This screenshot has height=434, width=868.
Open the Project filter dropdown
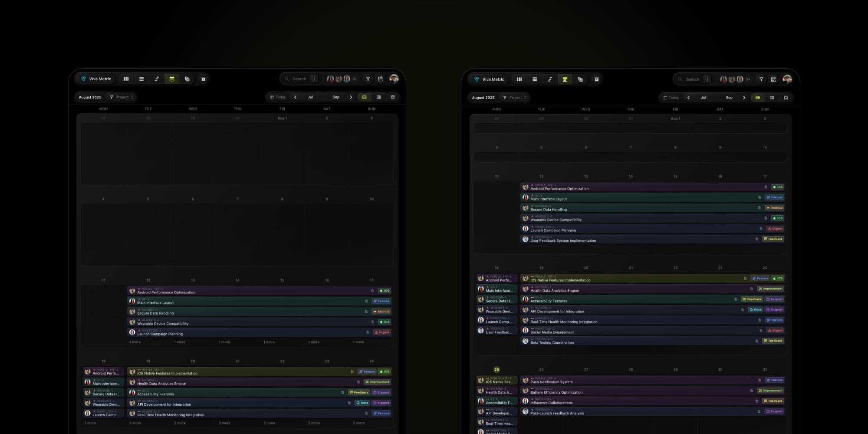[x=121, y=97]
